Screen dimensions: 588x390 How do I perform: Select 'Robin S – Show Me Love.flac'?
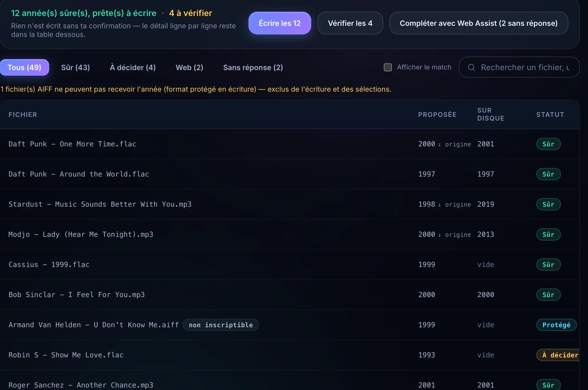(x=66, y=355)
